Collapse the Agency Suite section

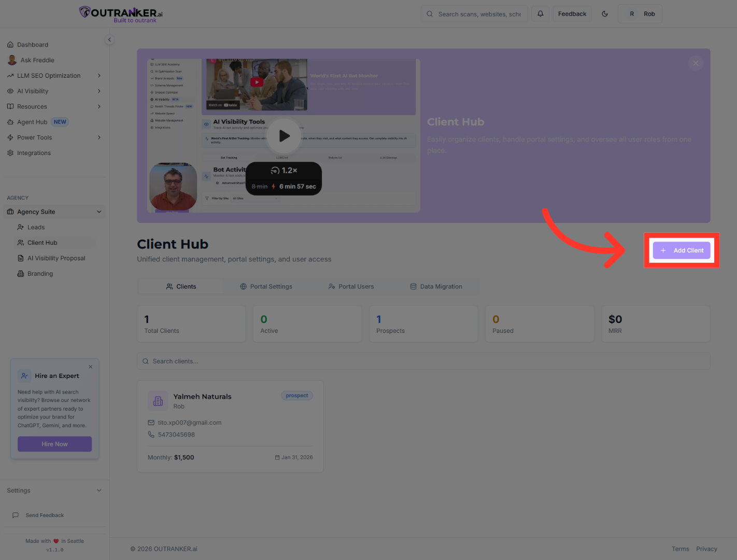99,212
